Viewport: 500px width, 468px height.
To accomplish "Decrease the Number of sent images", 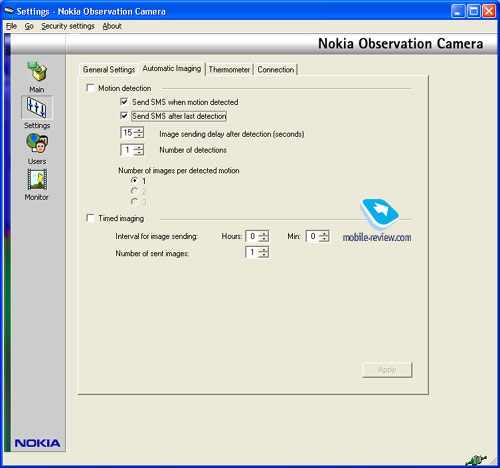I will [x=263, y=255].
